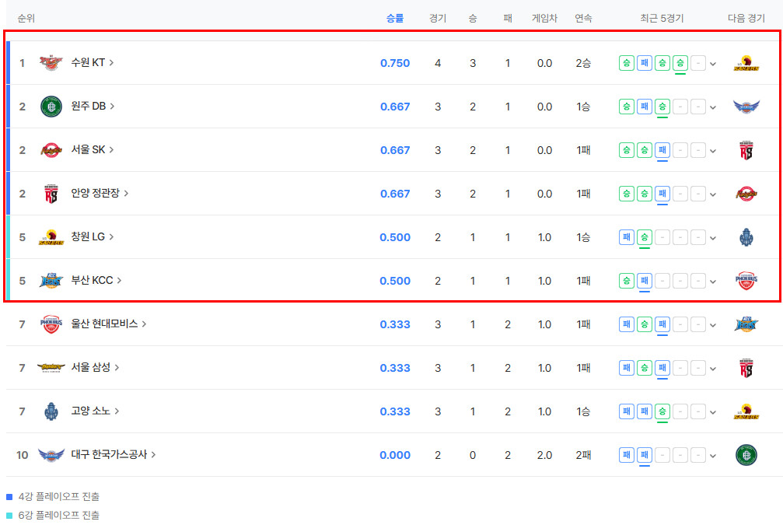
Task: Click the 서울 SK team logo
Action: tap(51, 150)
